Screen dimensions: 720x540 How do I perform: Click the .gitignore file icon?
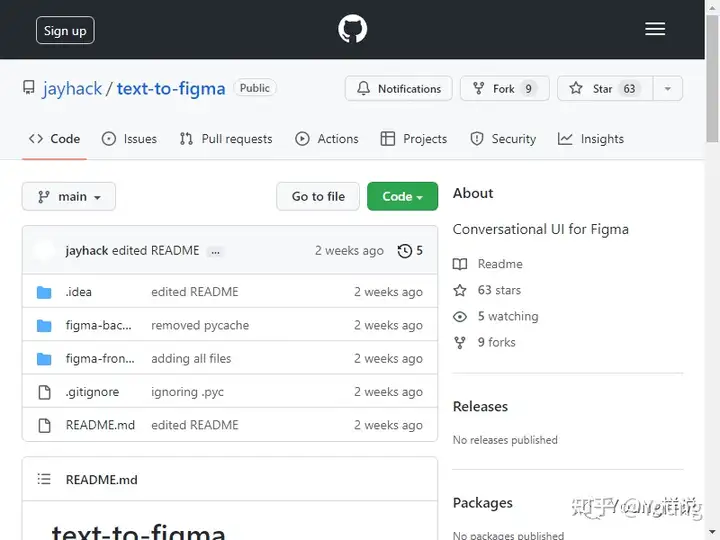pos(45,392)
